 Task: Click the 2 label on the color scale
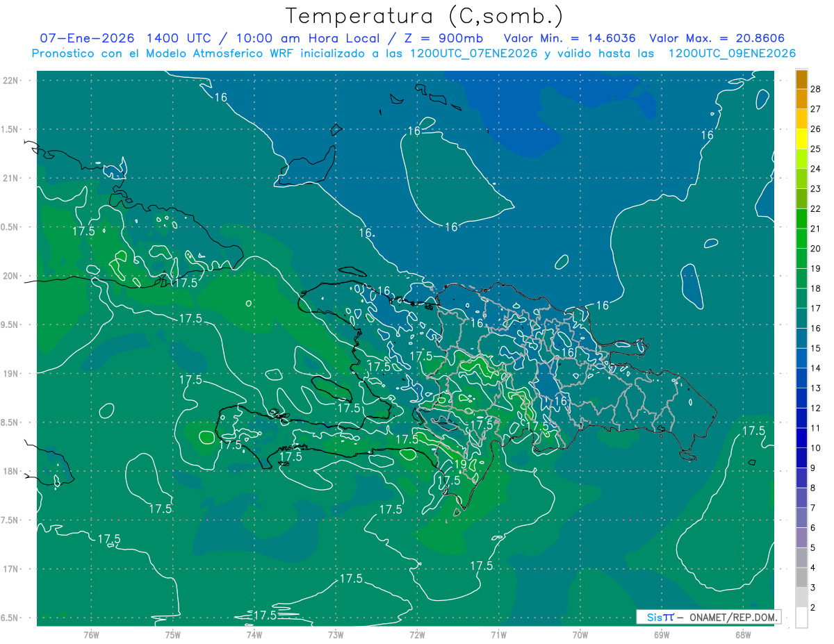coord(814,608)
